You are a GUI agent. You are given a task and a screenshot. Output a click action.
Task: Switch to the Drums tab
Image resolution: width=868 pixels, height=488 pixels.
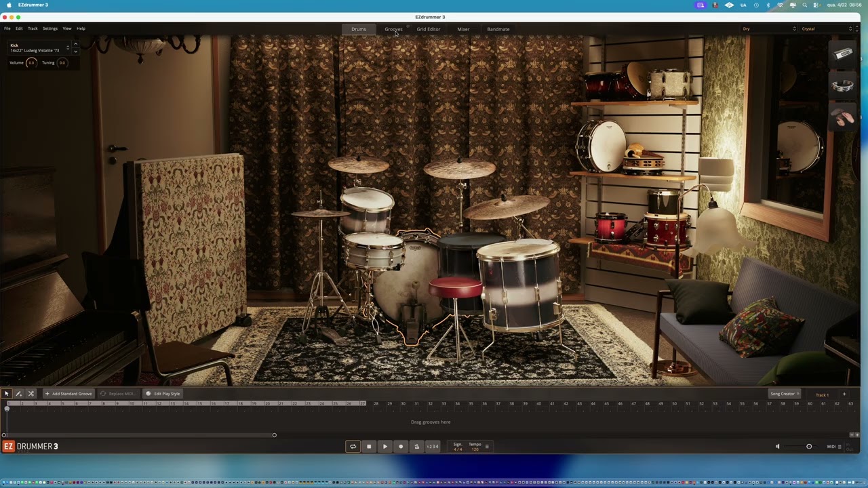click(359, 29)
